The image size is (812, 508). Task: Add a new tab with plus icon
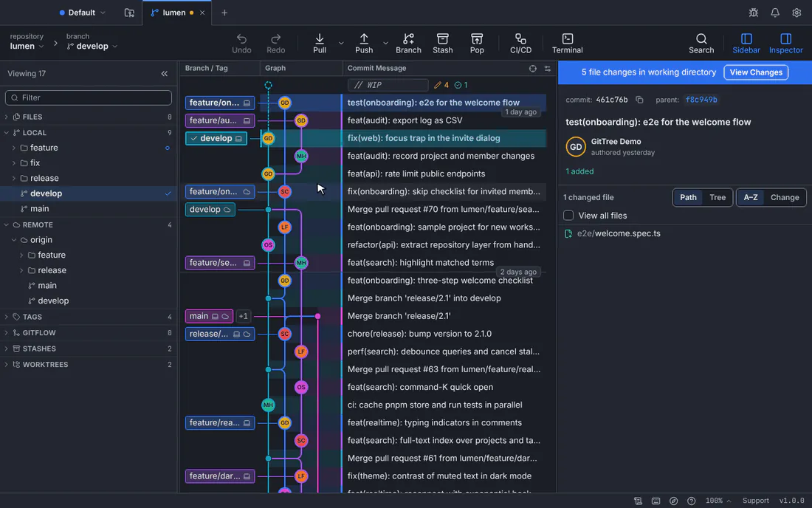pyautogui.click(x=224, y=13)
